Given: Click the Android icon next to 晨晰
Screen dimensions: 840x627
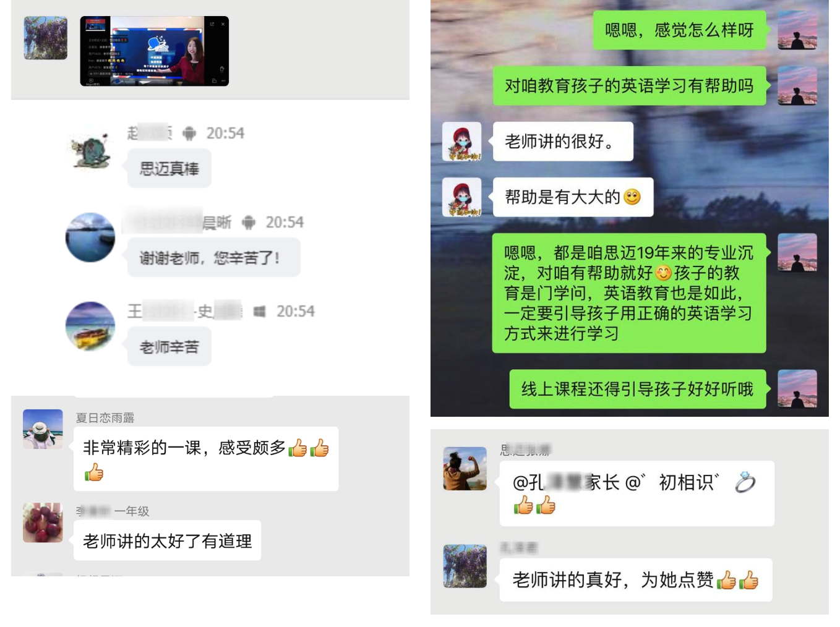Looking at the screenshot, I should pos(249,223).
